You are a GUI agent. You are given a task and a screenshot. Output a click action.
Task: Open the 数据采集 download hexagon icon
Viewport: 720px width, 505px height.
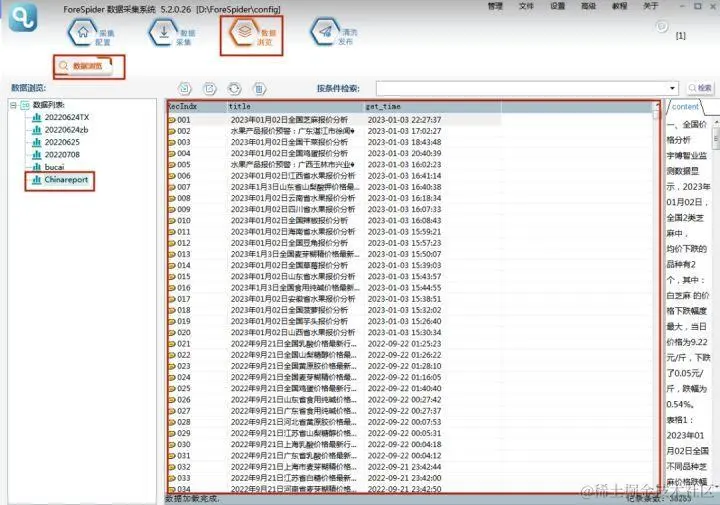pos(163,32)
